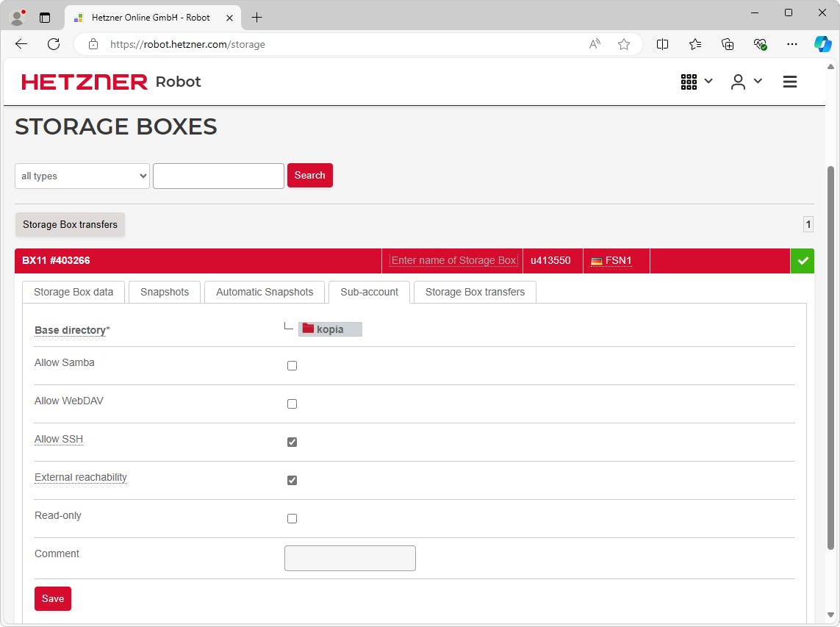Click the External reachability label

(81, 478)
